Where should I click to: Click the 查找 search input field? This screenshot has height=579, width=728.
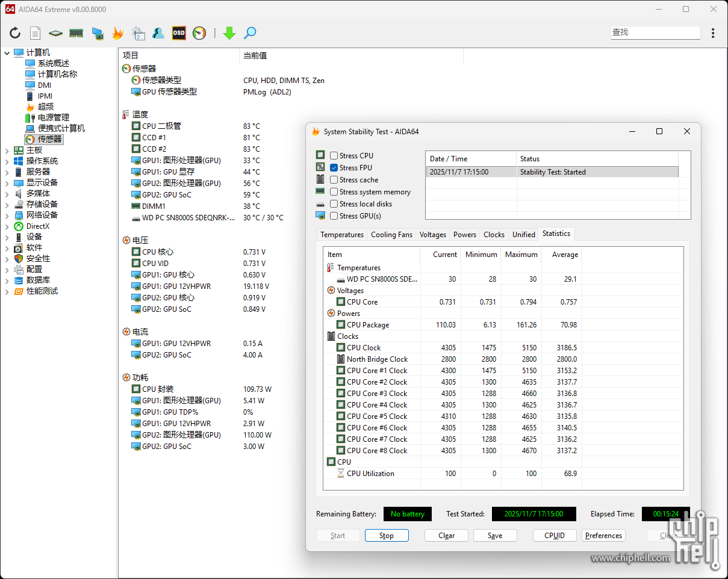point(655,33)
